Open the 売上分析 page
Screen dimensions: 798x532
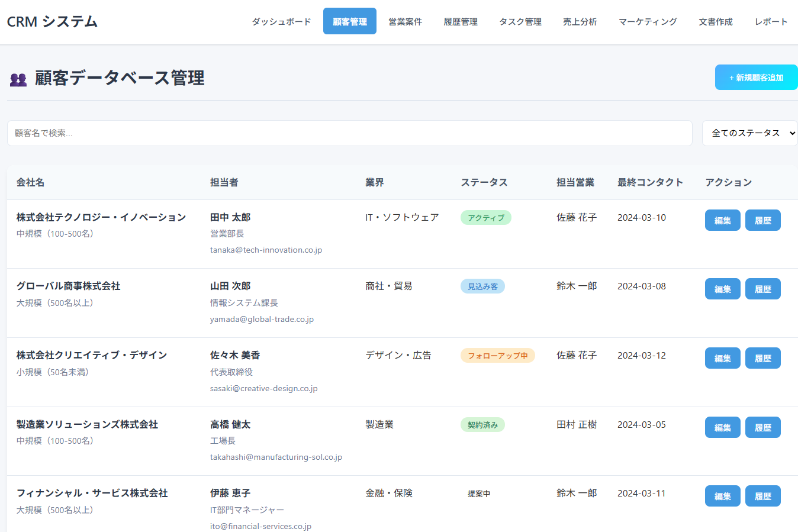[580, 22]
